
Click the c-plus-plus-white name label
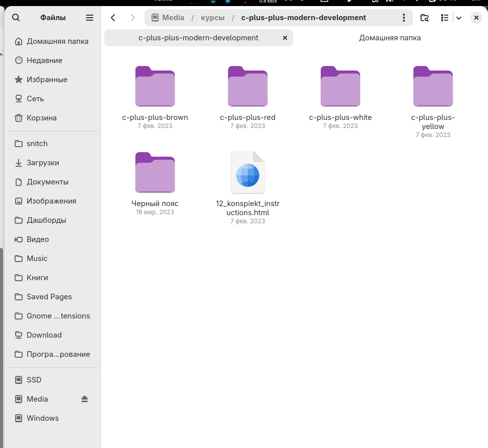coord(340,117)
